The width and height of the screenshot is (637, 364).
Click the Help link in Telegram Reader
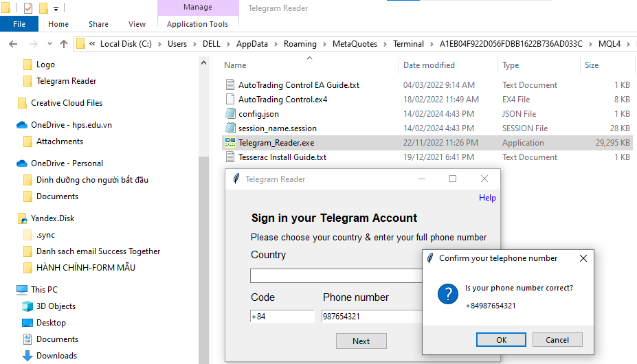487,198
